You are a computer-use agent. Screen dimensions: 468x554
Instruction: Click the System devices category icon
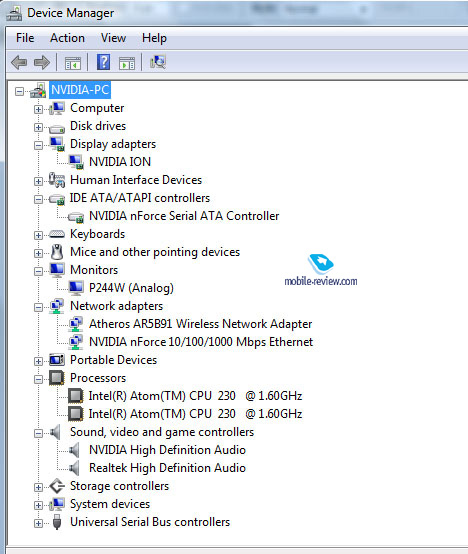click(x=57, y=504)
